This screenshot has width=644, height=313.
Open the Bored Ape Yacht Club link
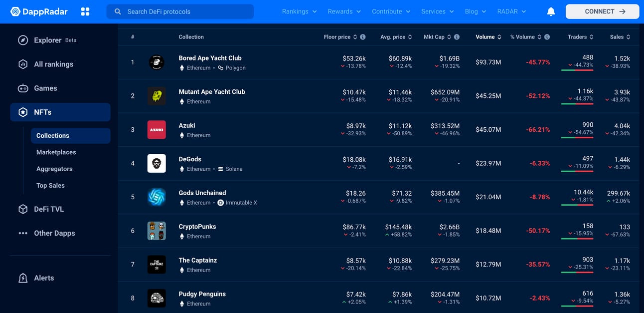(x=210, y=58)
